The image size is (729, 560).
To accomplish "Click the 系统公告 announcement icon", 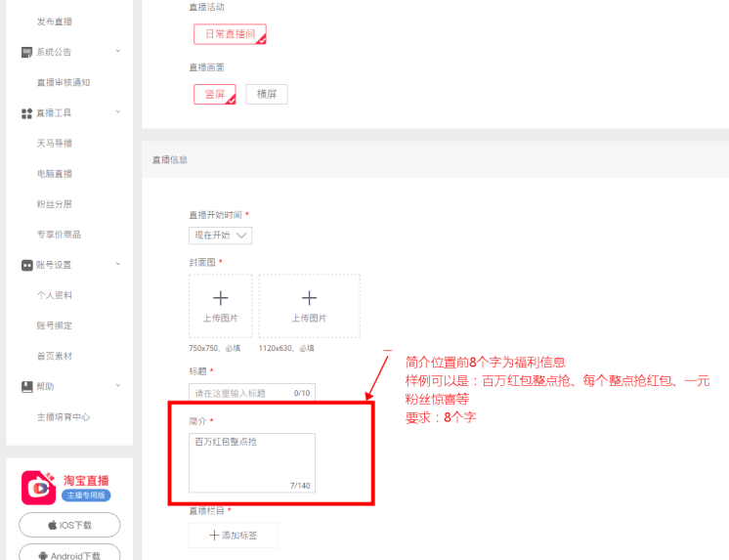I will coord(27,52).
